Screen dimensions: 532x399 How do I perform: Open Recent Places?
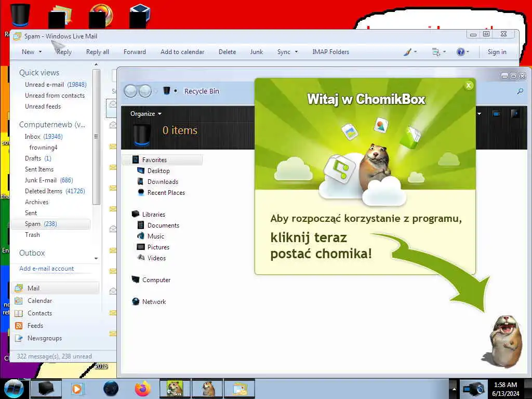(166, 192)
